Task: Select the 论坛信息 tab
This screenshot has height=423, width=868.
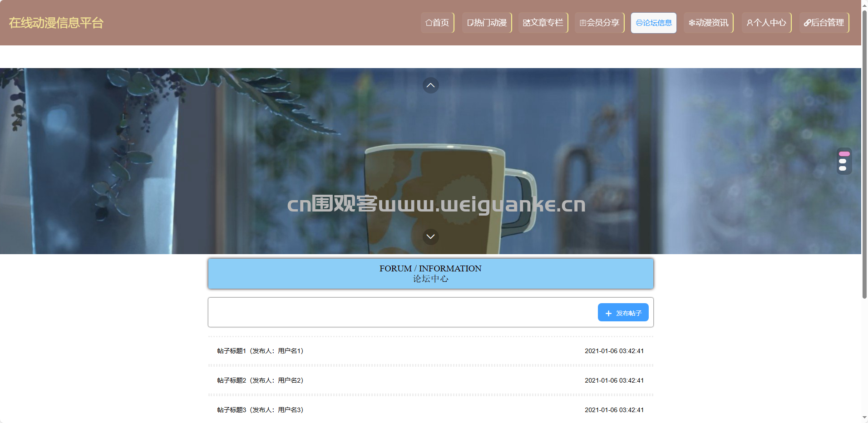Action: (654, 23)
